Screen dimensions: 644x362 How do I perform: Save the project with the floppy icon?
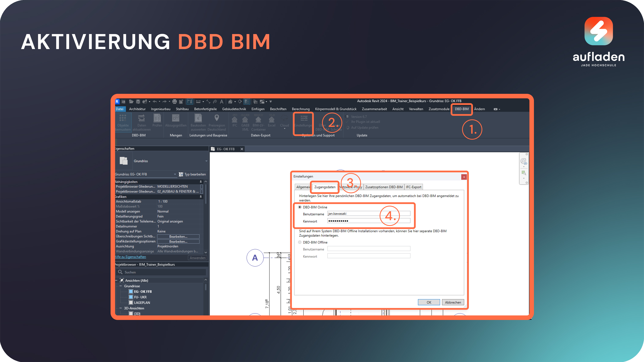(138, 101)
